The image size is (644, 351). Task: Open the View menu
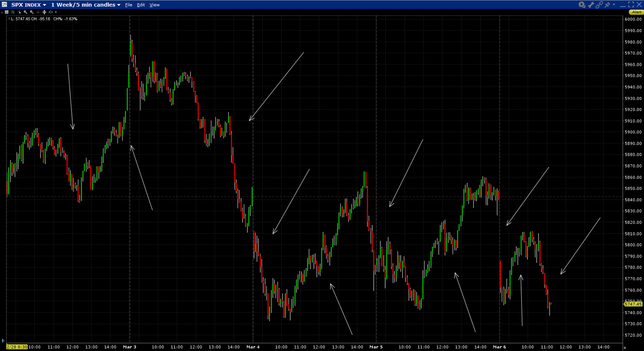tap(154, 5)
